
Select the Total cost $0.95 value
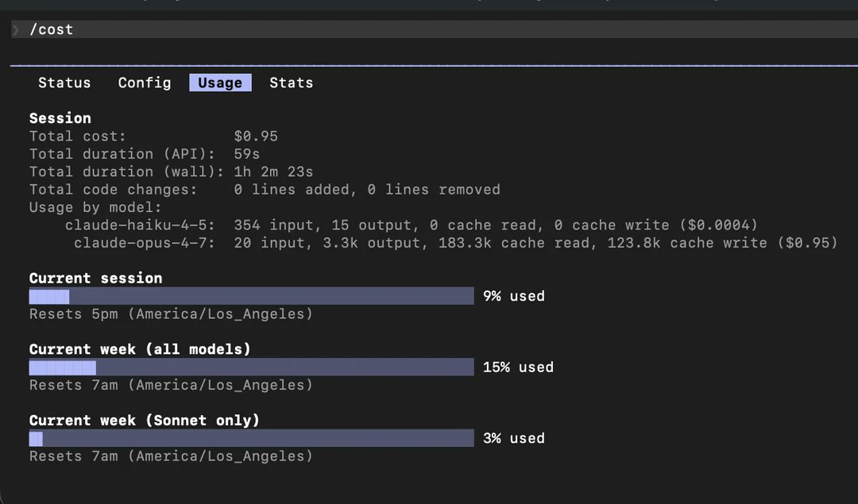pos(256,136)
